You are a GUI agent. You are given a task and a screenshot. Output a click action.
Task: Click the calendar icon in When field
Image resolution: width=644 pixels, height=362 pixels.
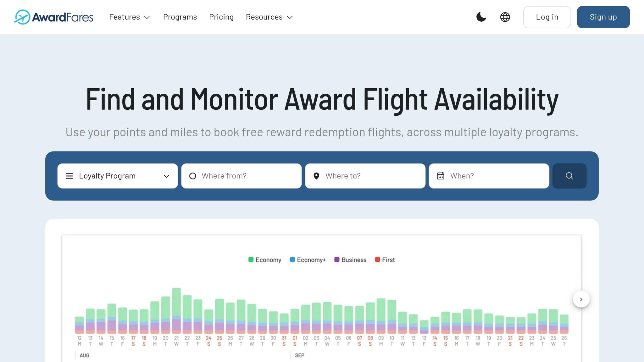click(x=441, y=176)
